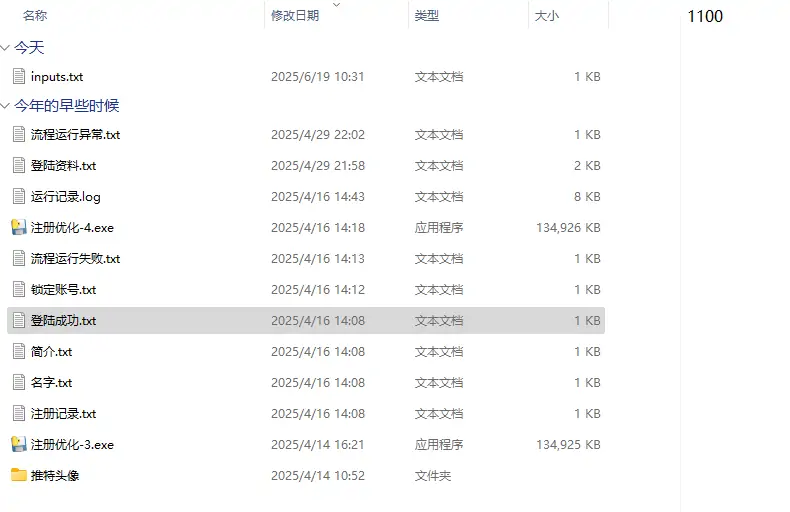
Task: Click 应用程序 type for 注册优化-3.exe
Action: [x=439, y=444]
